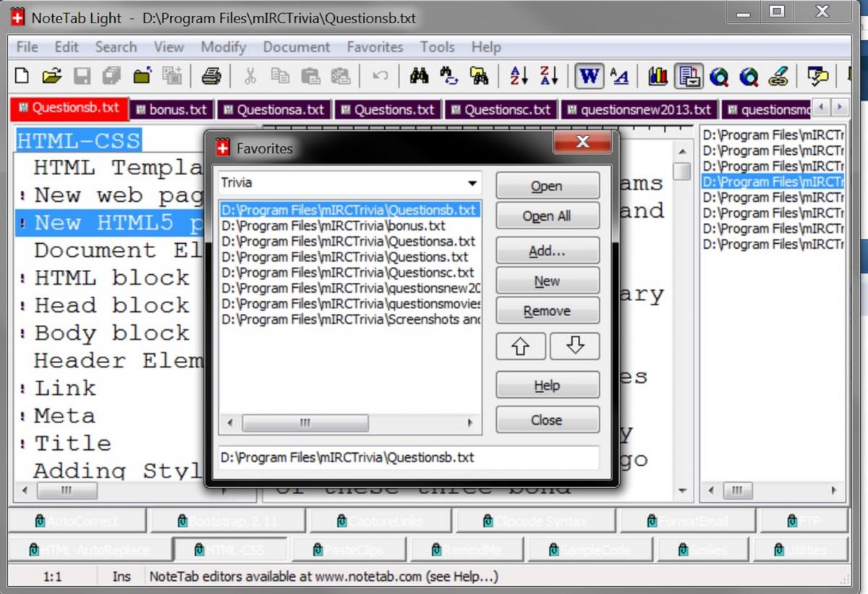This screenshot has height=594, width=868.
Task: Move favorite down with arrow button
Action: (x=575, y=347)
